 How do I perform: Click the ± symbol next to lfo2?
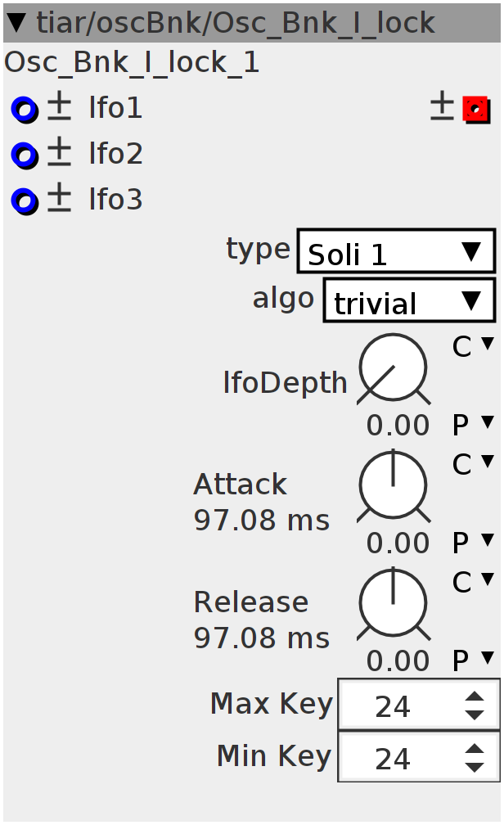[x=59, y=151]
